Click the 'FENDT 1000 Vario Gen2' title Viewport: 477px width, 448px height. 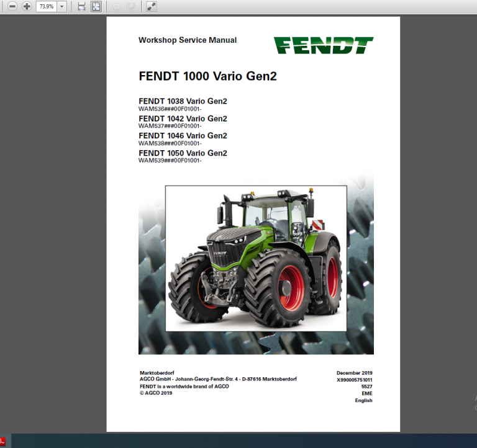208,76
